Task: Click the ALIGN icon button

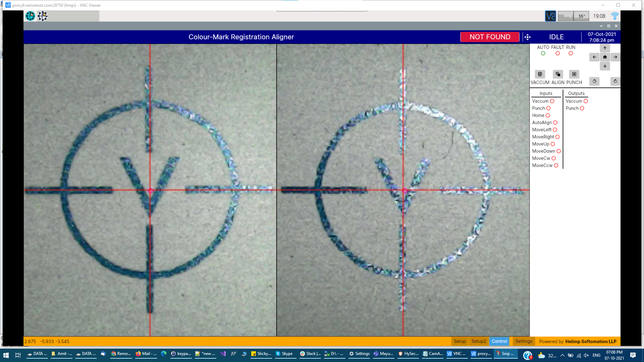Action: [558, 74]
